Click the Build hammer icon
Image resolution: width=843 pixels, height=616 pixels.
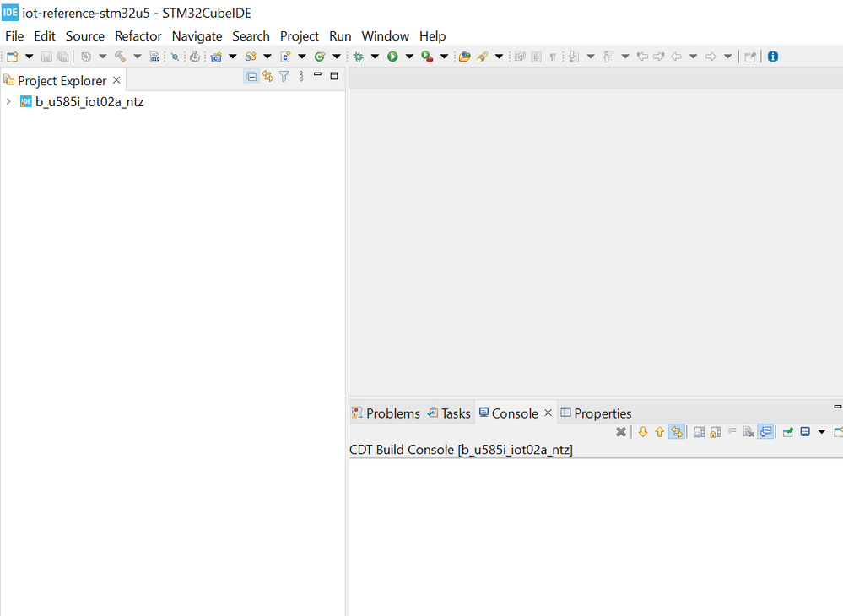(121, 57)
